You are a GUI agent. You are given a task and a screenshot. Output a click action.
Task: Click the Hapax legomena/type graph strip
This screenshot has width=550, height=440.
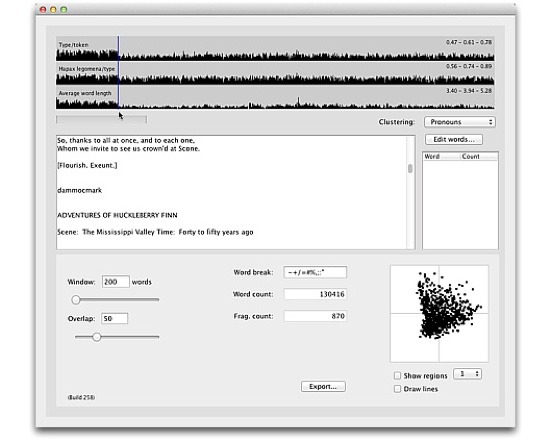tap(275, 73)
